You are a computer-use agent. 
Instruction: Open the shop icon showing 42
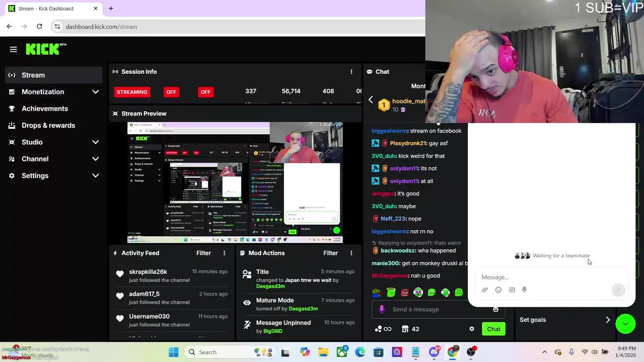click(x=411, y=329)
